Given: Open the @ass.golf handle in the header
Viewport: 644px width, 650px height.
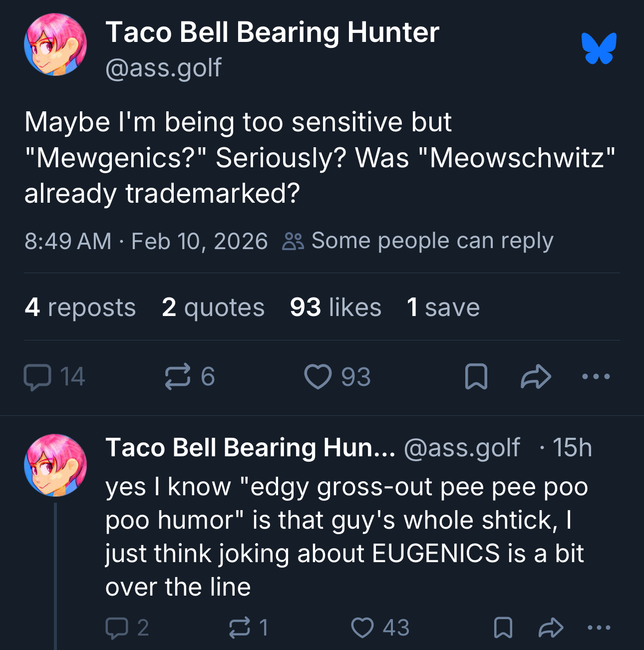Looking at the screenshot, I should (x=164, y=68).
